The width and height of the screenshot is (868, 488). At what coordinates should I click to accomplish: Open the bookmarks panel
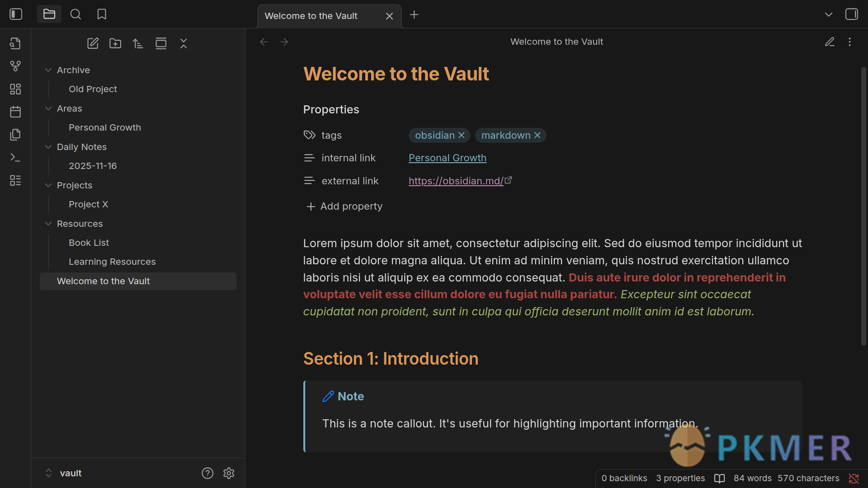click(102, 14)
